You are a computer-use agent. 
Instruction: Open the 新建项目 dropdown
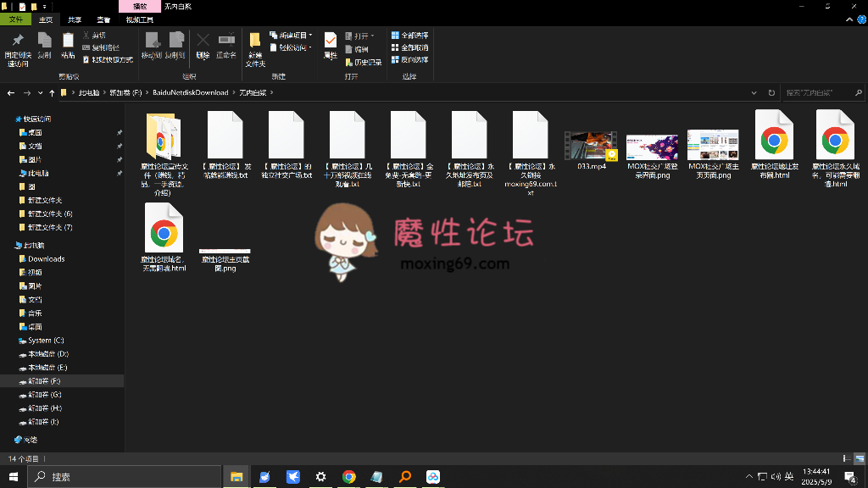(x=292, y=35)
